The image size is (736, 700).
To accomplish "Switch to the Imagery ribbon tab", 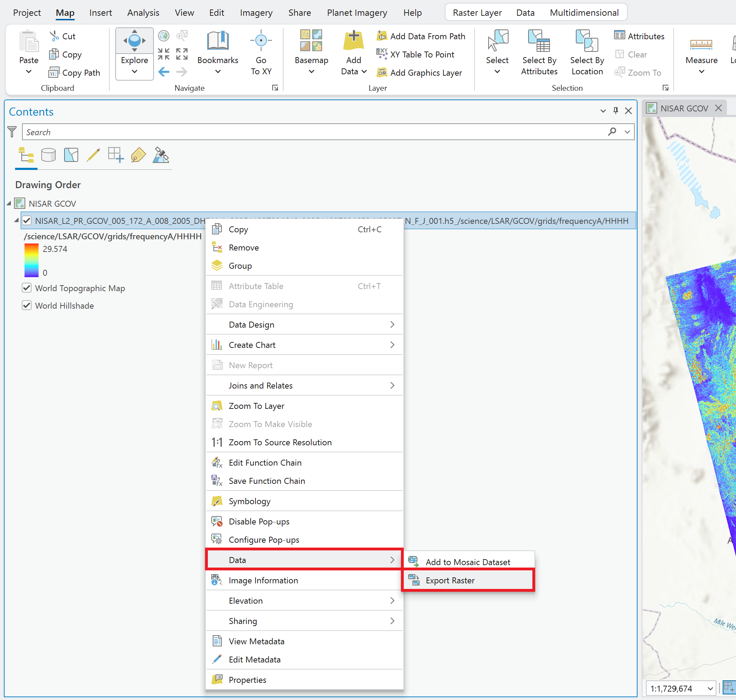I will coord(256,12).
